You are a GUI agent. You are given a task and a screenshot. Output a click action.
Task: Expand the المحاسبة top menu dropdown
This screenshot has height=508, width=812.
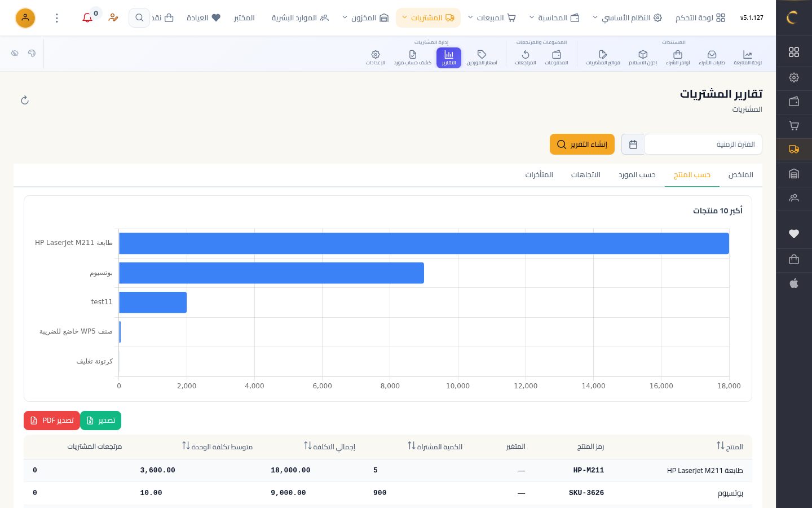[x=554, y=18]
